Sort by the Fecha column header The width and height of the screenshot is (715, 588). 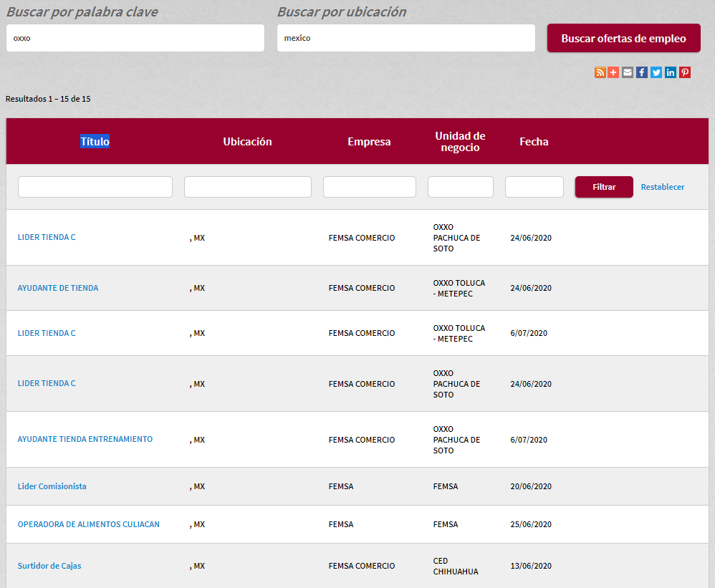click(534, 142)
